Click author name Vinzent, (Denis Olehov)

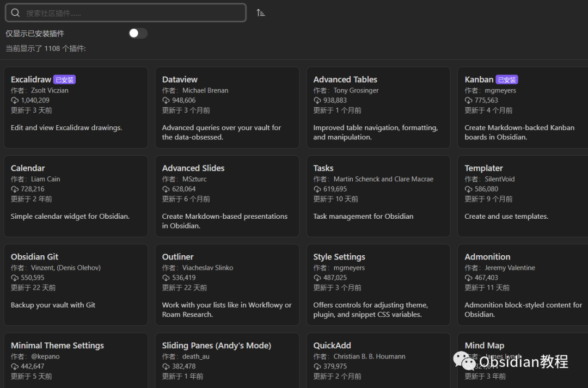click(66, 268)
